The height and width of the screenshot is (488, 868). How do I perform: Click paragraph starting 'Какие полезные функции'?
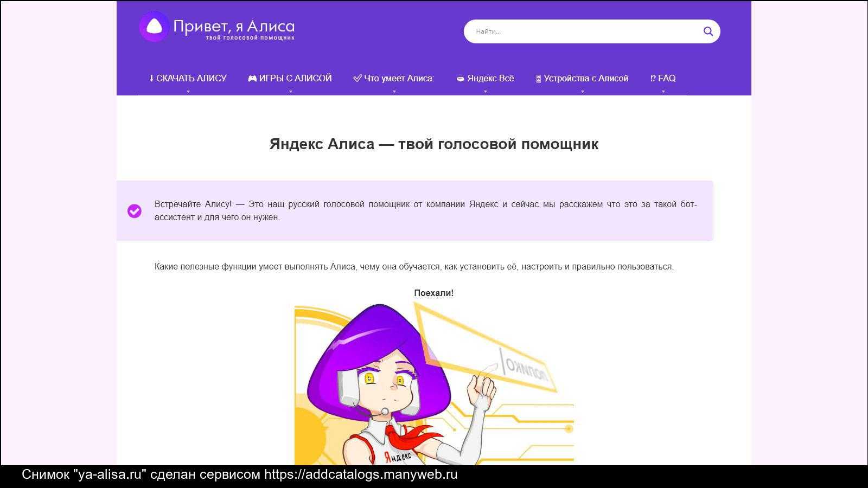click(414, 267)
